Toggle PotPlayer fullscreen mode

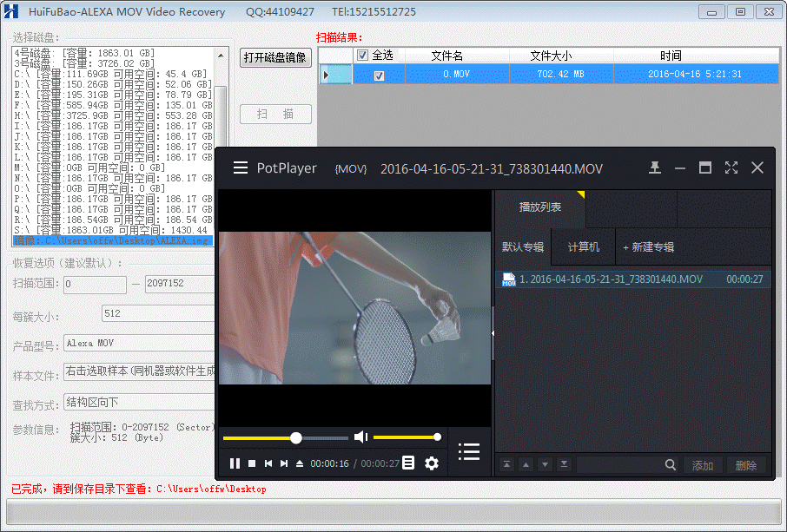(731, 167)
